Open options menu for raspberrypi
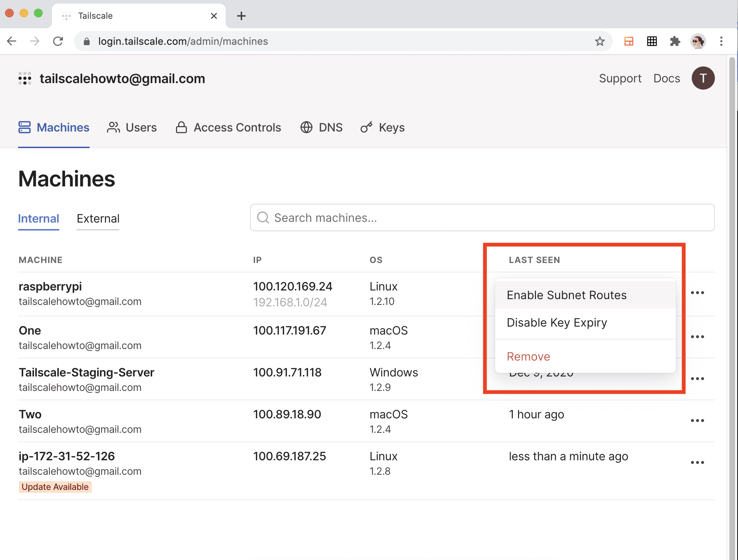This screenshot has width=738, height=560. point(697,293)
